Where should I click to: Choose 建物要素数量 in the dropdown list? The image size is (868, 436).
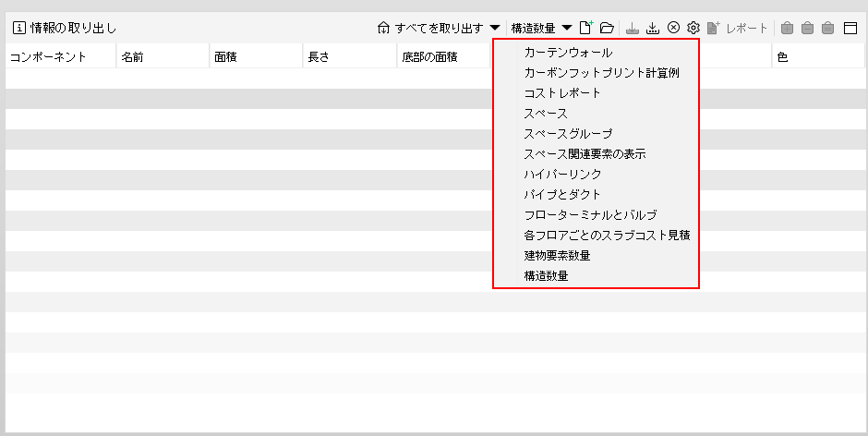point(596,255)
